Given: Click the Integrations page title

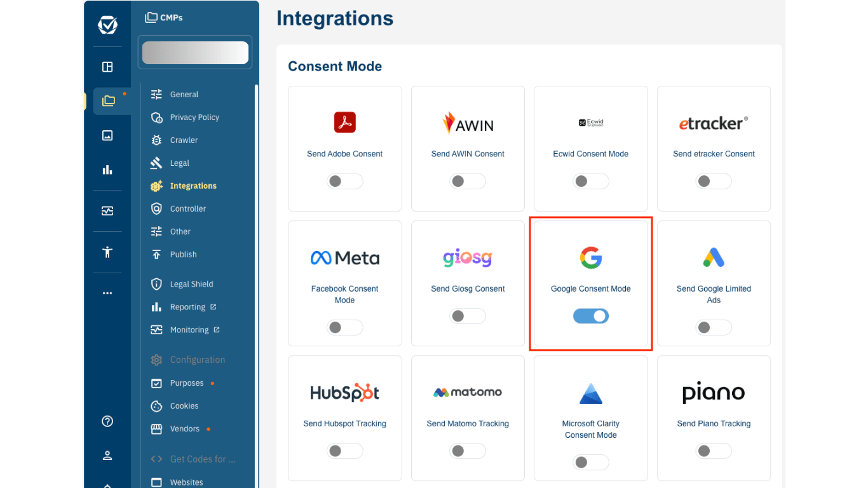Looking at the screenshot, I should [x=335, y=18].
